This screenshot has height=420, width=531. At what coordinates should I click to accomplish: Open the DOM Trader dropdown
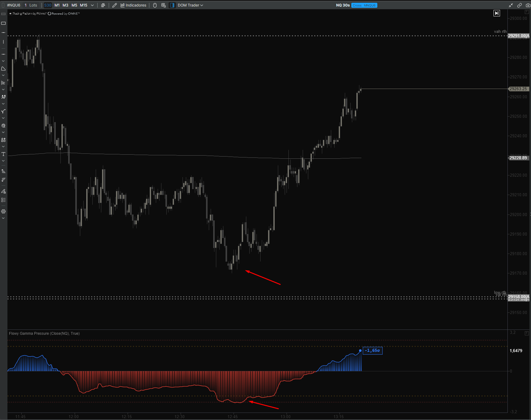(190, 5)
